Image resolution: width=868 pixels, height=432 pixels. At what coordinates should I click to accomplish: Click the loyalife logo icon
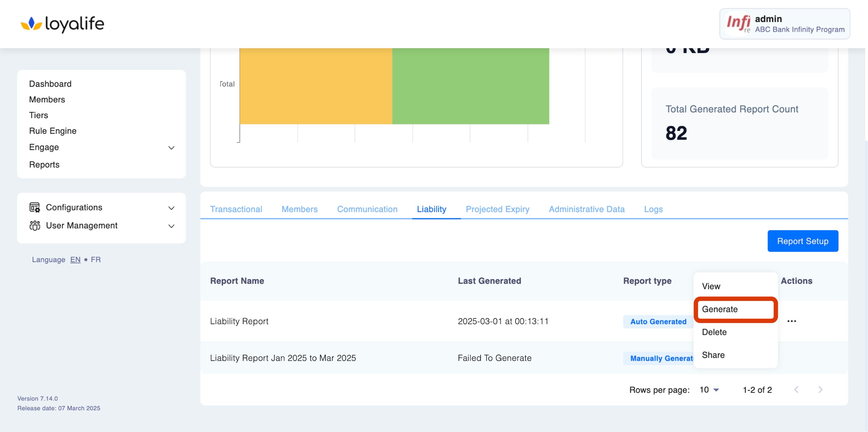tap(31, 24)
